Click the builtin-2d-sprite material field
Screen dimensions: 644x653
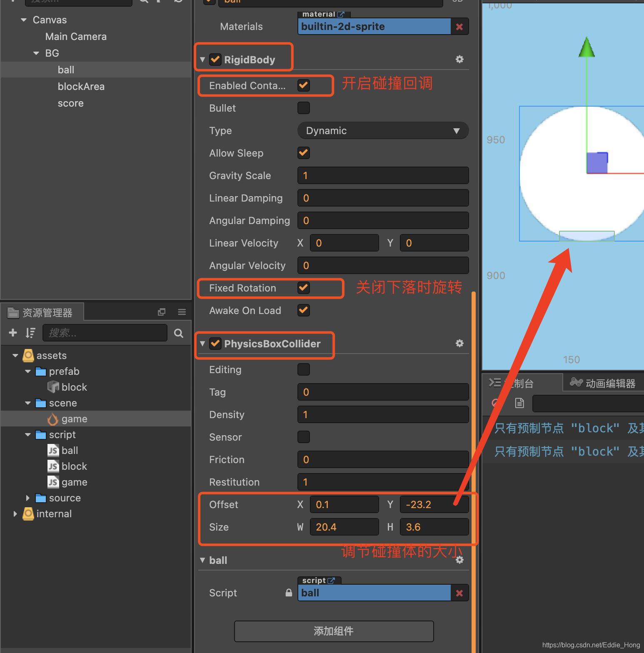(374, 26)
